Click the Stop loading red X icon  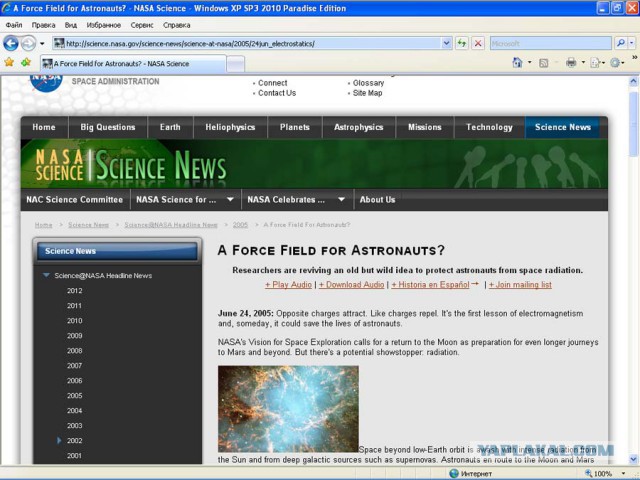point(478,43)
